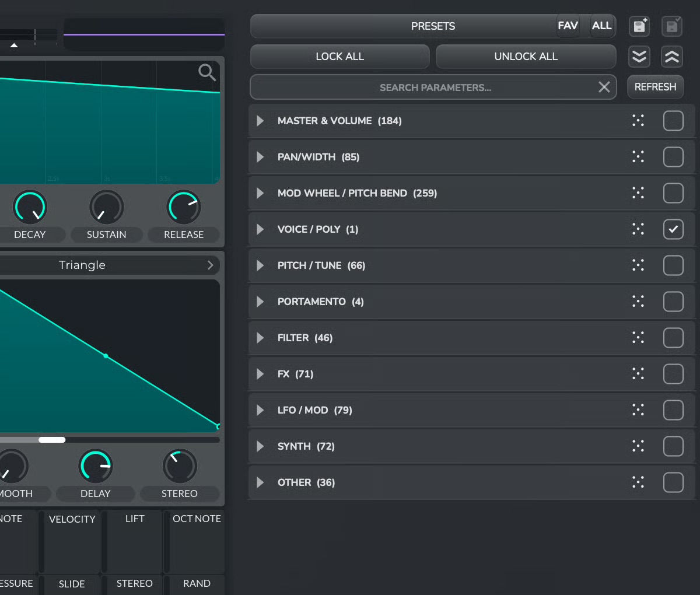Collapse all categories with double up chevron icon
This screenshot has height=595, width=700.
point(672,57)
